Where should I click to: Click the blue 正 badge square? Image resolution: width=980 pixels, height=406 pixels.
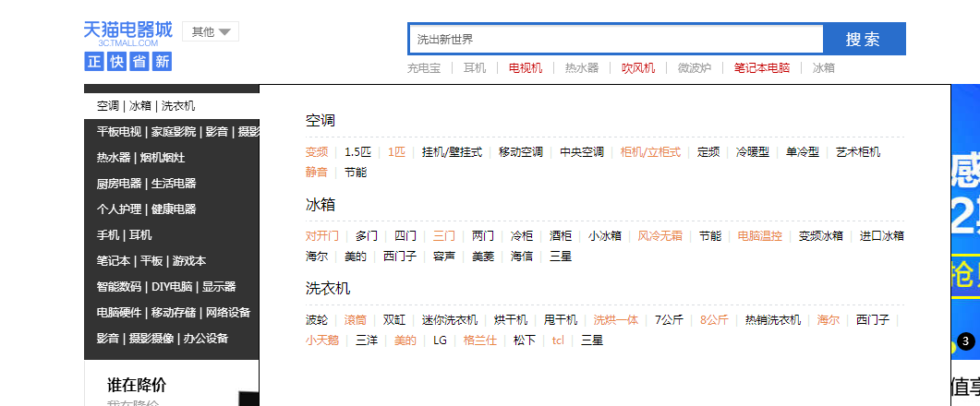click(93, 61)
